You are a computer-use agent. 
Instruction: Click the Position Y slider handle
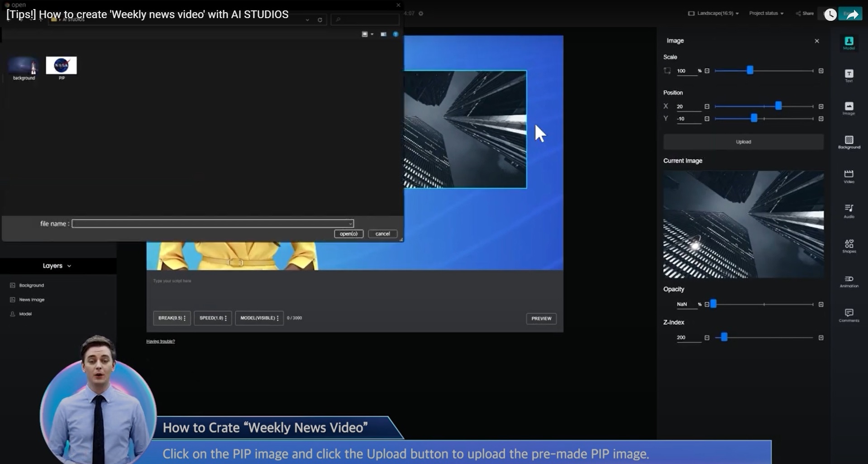[754, 118]
